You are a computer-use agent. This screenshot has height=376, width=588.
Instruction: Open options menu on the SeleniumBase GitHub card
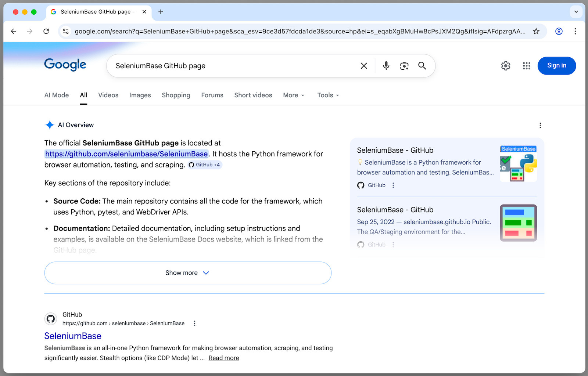pyautogui.click(x=393, y=185)
